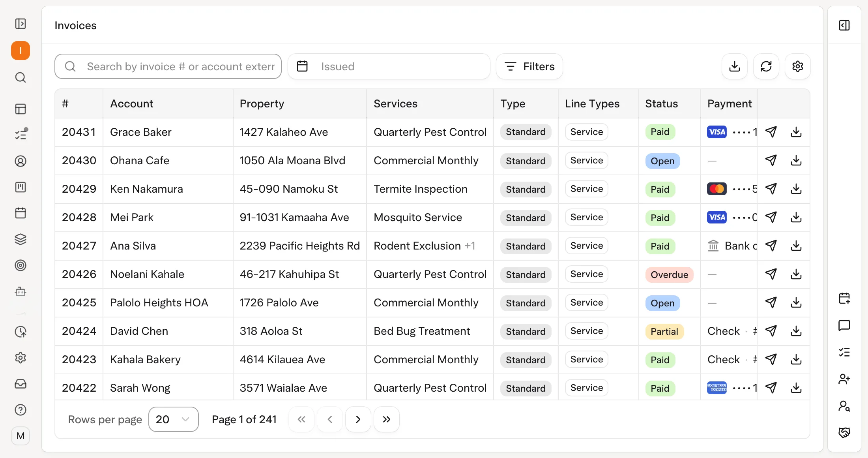This screenshot has width=868, height=458.
Task: Open the chat message icon on right
Action: pyautogui.click(x=844, y=325)
